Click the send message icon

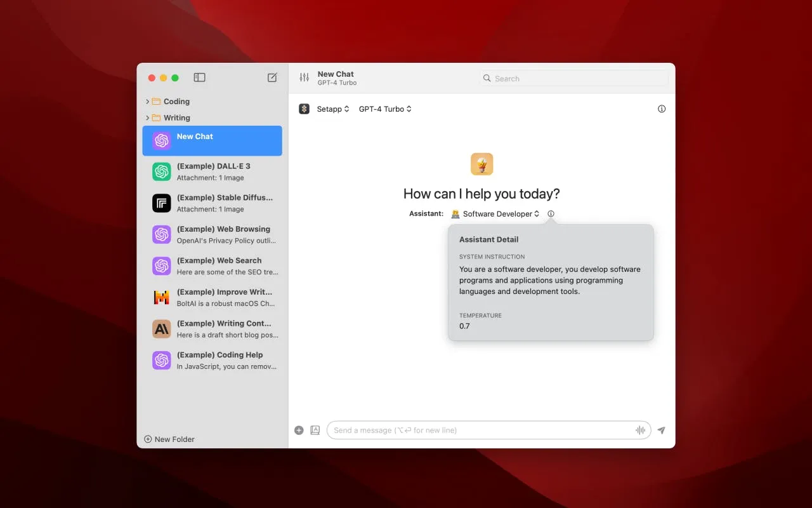(660, 430)
